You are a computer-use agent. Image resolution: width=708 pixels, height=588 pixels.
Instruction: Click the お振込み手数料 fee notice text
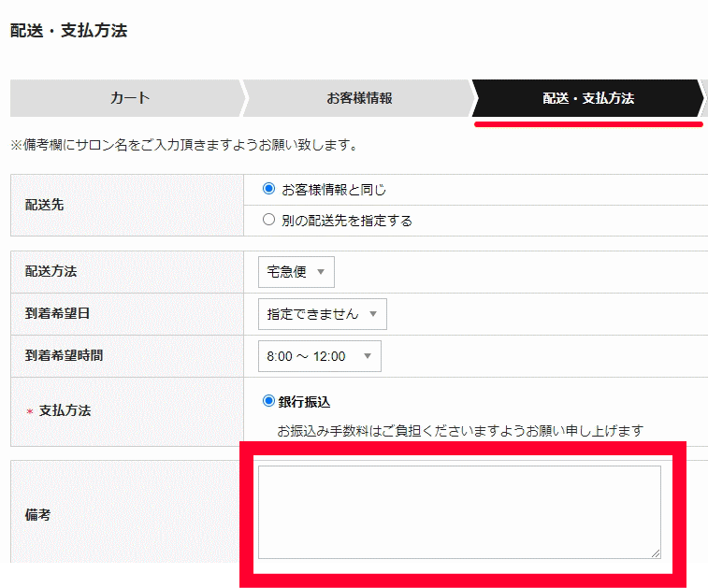point(460,431)
